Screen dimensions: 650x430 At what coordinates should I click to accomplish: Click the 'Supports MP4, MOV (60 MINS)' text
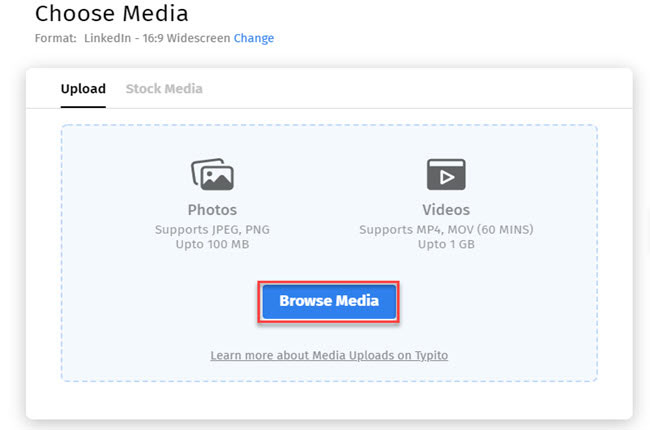pos(446,230)
